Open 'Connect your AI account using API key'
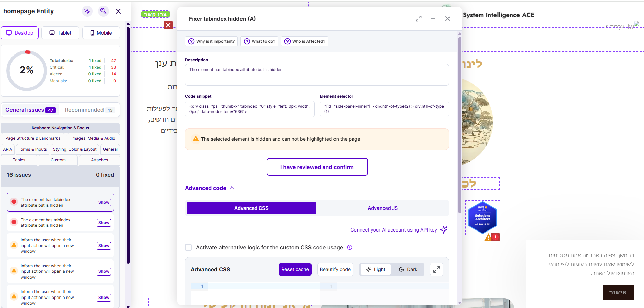Image resolution: width=644 pixels, height=308 pixels. pos(393,230)
